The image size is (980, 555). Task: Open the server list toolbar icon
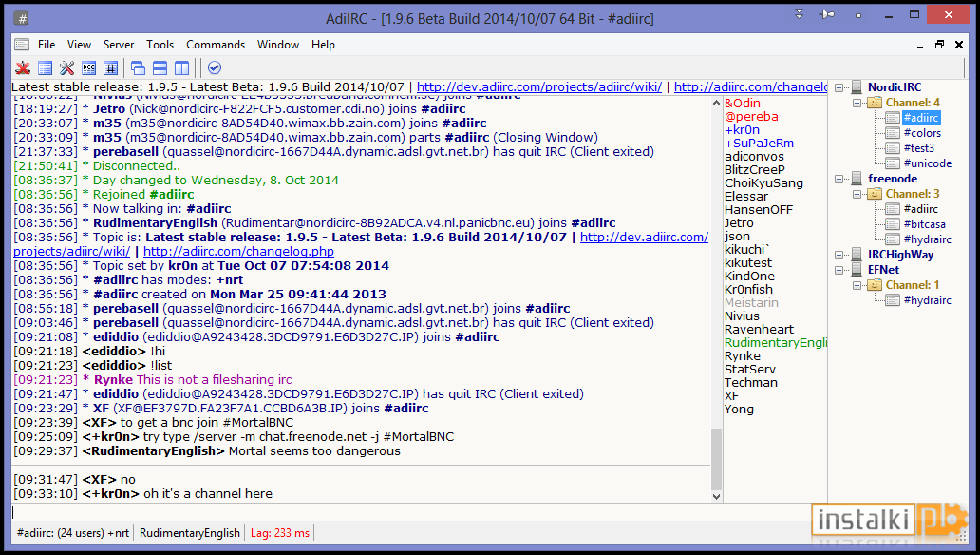[x=45, y=67]
